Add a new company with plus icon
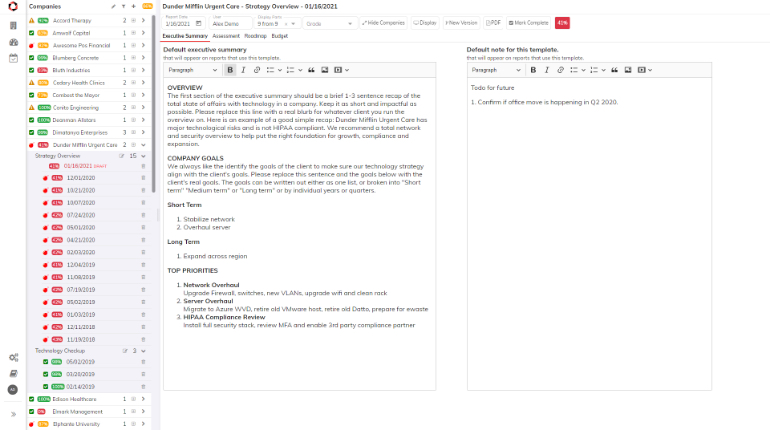The image size is (770, 430). pos(133,6)
